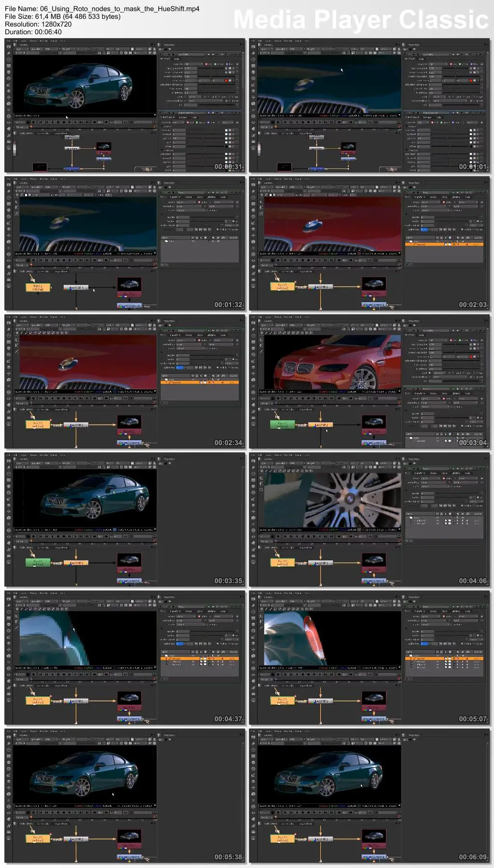Click the 'File Size: 61,4 MB' line
This screenshot has width=494, height=868.
click(63, 16)
